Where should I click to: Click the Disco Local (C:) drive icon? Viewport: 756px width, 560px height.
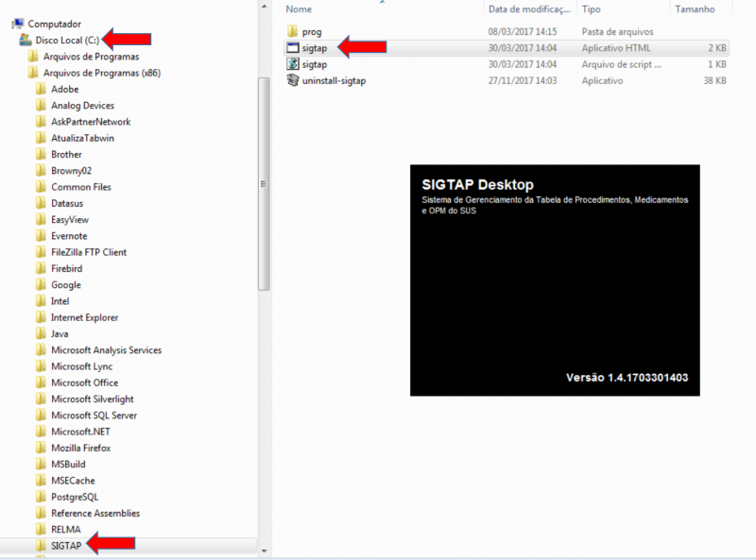(26, 40)
